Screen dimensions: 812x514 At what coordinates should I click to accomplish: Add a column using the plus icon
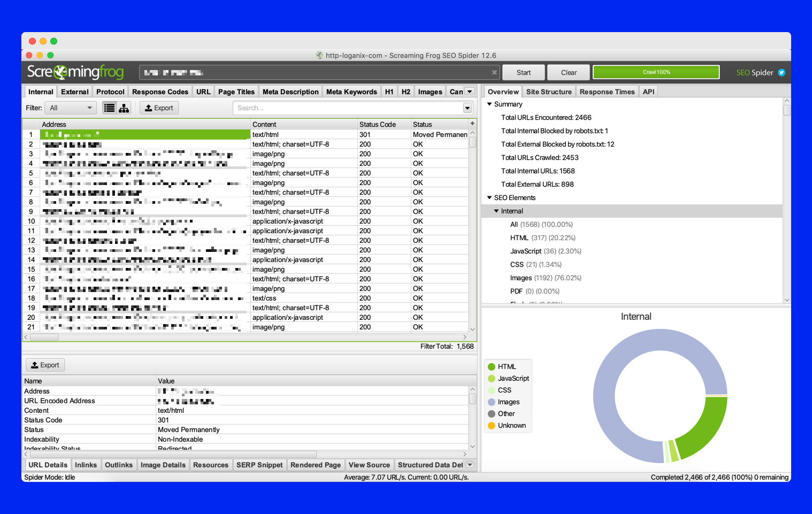(472, 124)
